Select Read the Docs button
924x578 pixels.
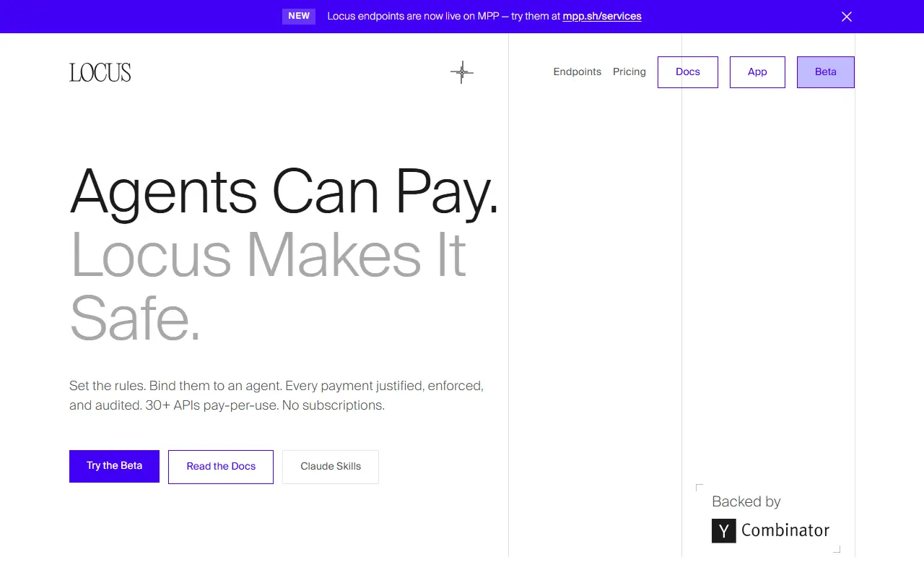point(221,467)
